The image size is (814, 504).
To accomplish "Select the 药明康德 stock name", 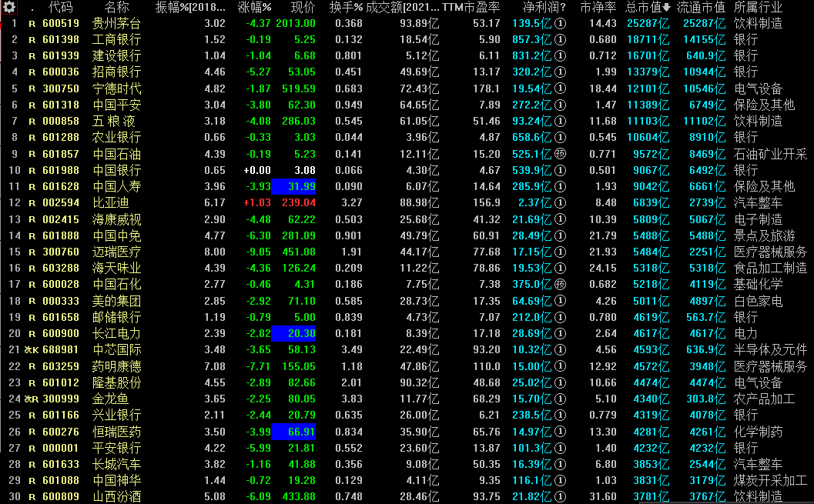I will (x=117, y=366).
